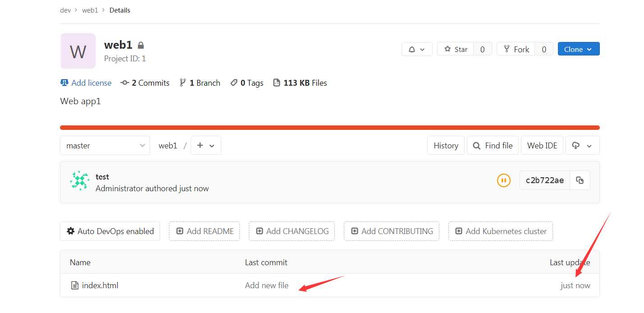This screenshot has width=644, height=313.
Task: Click the W project avatar
Action: point(78,51)
